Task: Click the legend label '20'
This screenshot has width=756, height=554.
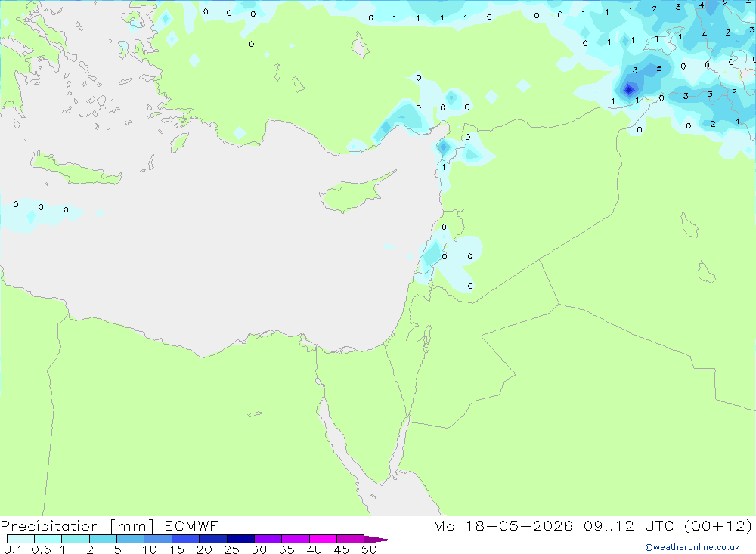Action: [204, 549]
